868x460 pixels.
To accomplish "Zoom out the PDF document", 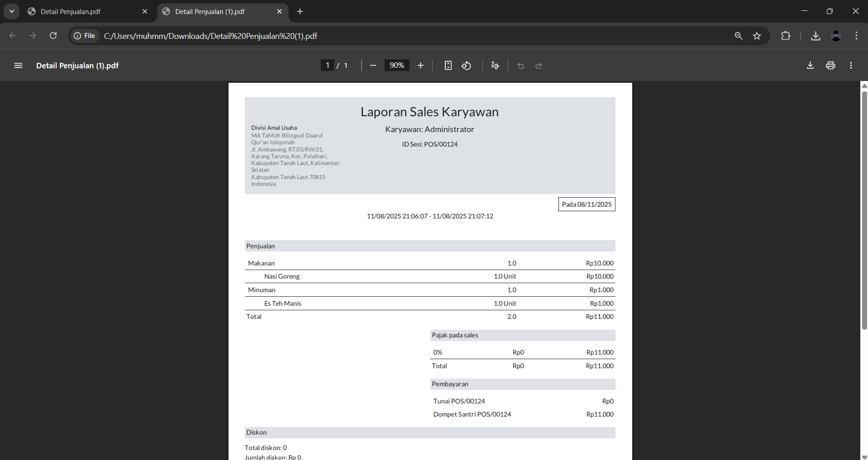I will [x=373, y=66].
